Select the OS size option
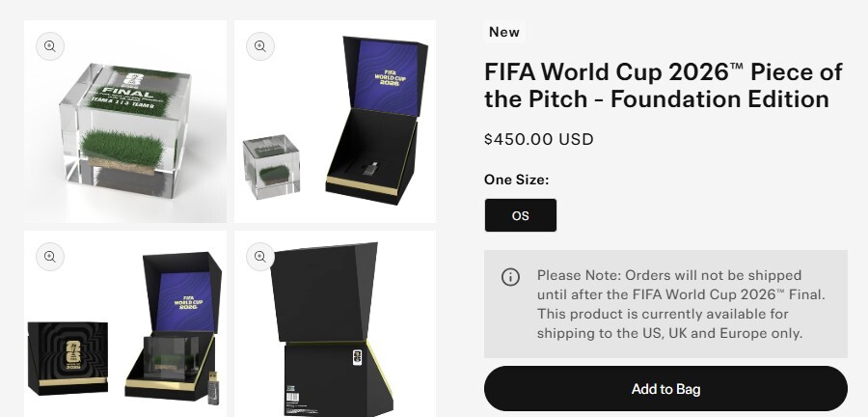The width and height of the screenshot is (868, 417). click(521, 215)
